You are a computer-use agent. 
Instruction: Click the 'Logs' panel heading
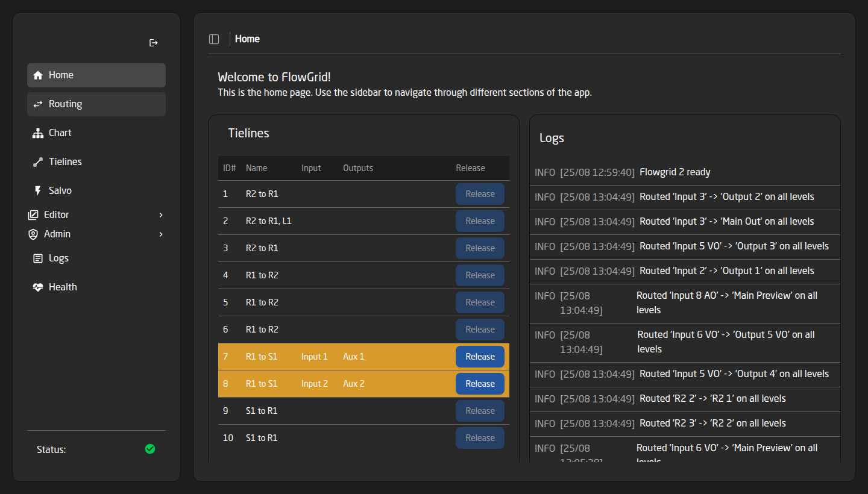[x=552, y=138]
